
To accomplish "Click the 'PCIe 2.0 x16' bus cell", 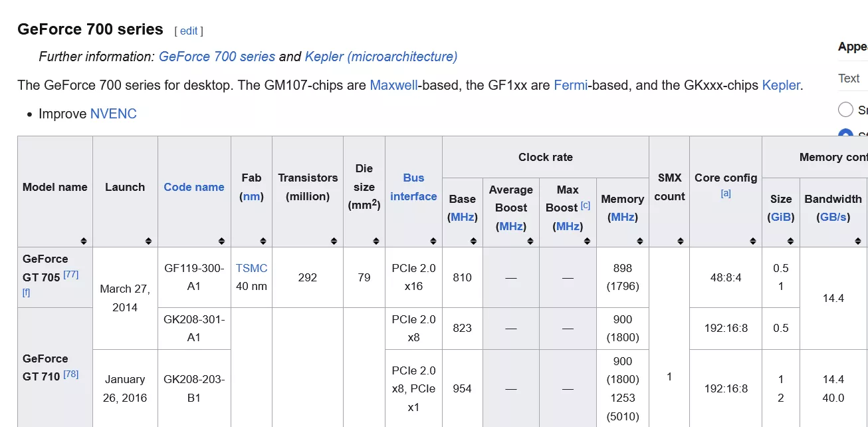I will pyautogui.click(x=413, y=277).
